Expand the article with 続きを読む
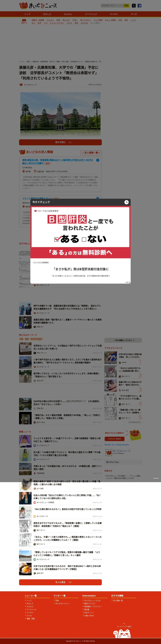 tap(60, 142)
